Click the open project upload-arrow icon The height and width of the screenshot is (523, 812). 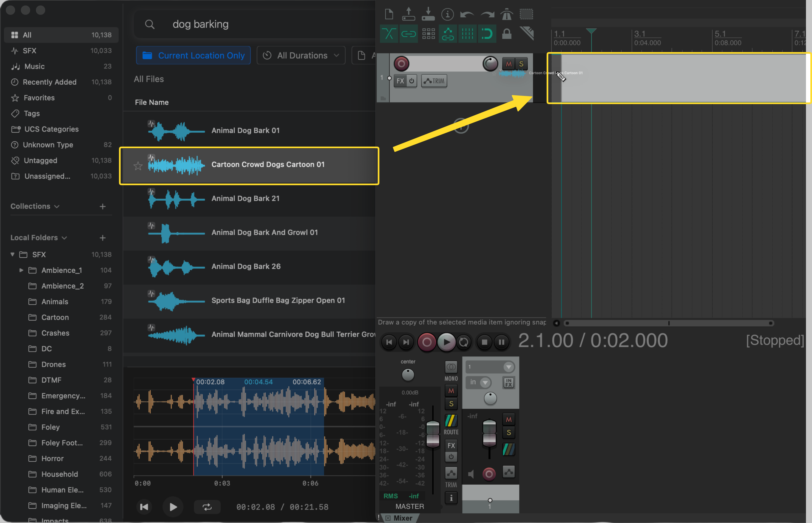(x=408, y=14)
